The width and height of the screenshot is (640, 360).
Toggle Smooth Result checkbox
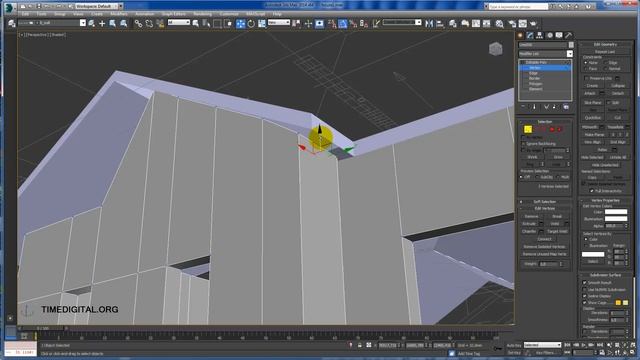[x=584, y=282]
